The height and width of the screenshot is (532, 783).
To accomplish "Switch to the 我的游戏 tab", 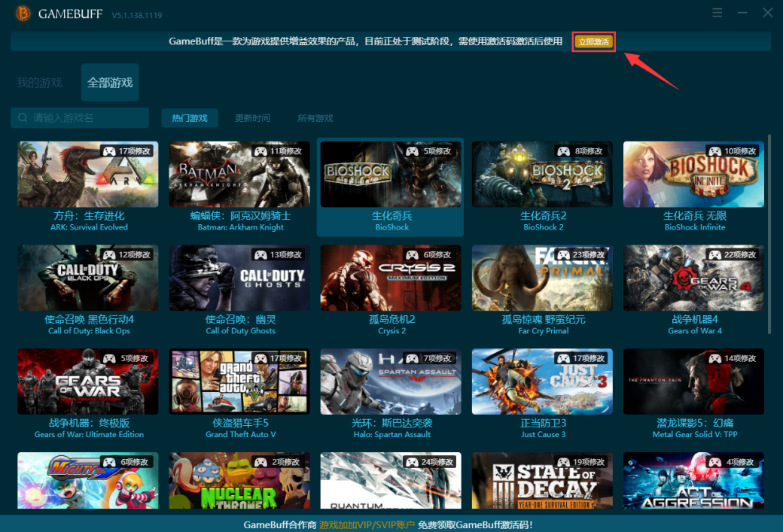I will 39,83.
